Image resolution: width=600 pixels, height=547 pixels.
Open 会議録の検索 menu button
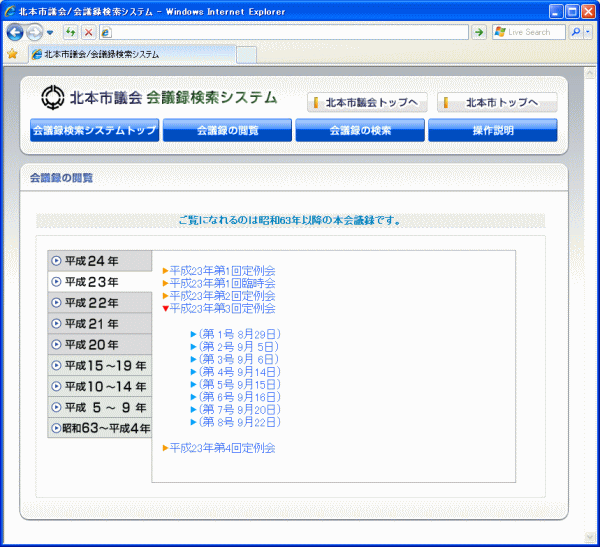point(360,130)
